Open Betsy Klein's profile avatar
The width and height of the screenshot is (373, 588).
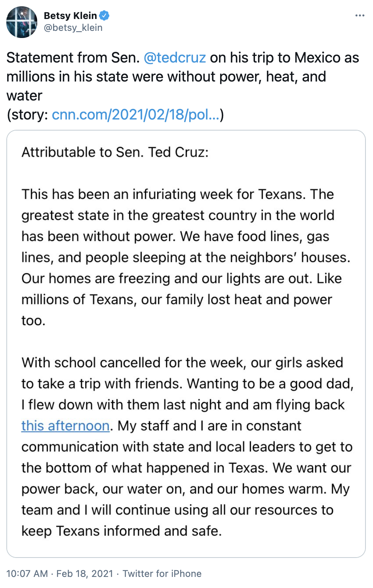(x=22, y=22)
